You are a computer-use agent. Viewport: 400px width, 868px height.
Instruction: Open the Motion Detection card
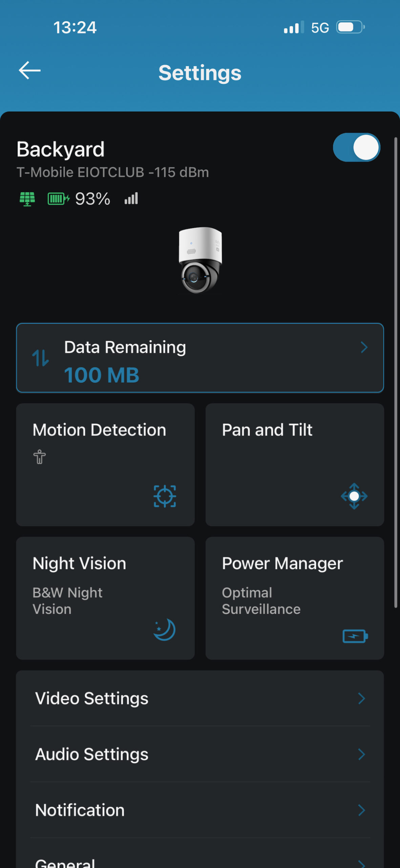coord(105,465)
